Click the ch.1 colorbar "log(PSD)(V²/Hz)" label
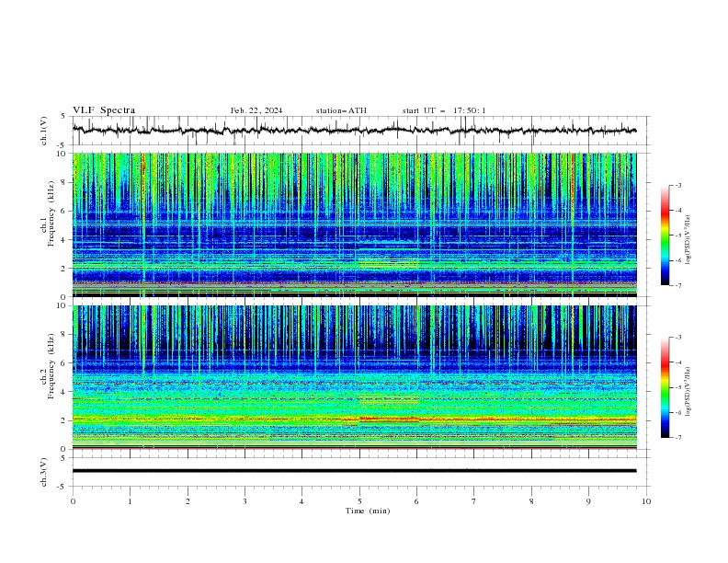 pos(688,240)
